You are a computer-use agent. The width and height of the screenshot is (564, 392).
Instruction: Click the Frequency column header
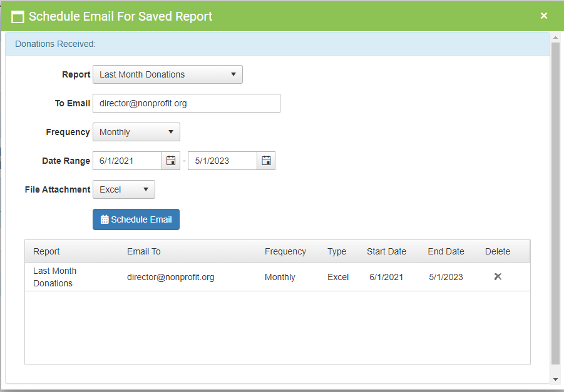coord(285,251)
